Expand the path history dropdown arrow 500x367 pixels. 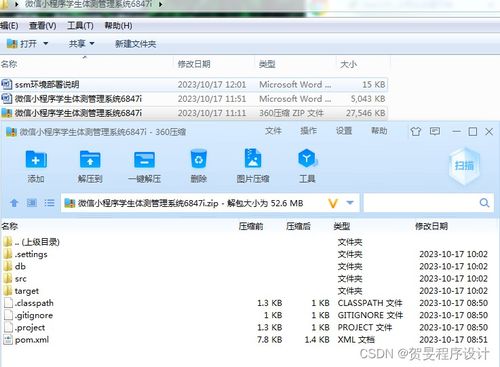pos(350,203)
